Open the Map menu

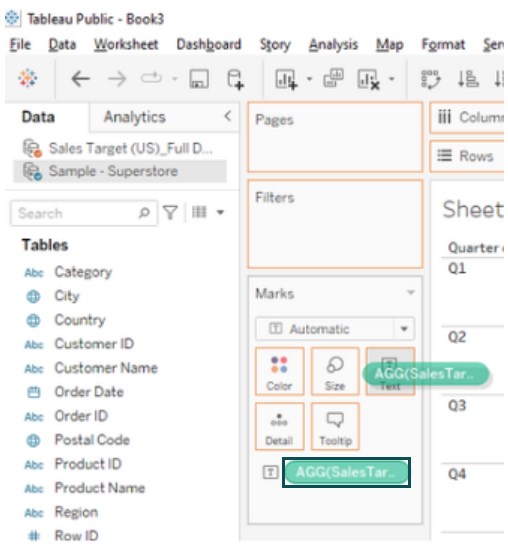[390, 45]
